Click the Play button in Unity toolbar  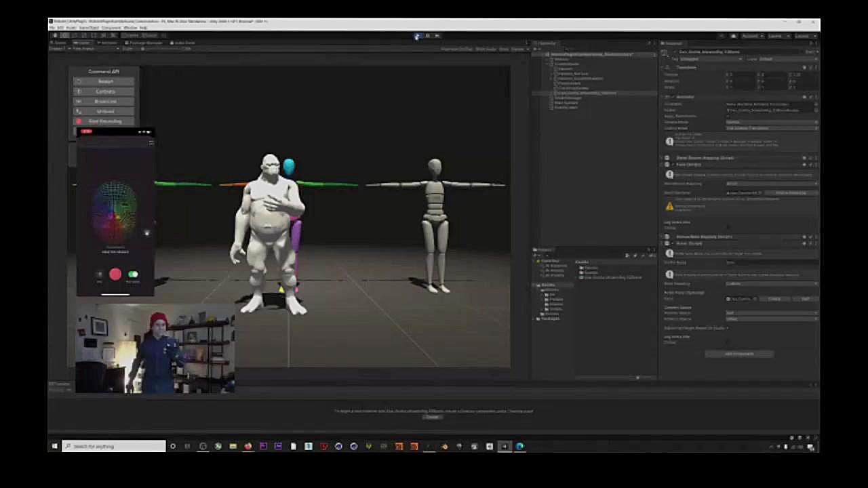point(418,36)
